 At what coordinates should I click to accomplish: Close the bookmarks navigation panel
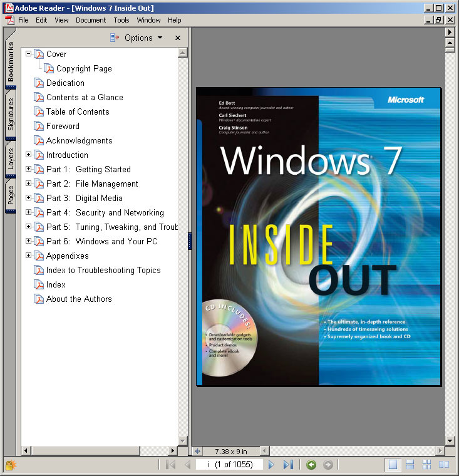pos(178,38)
